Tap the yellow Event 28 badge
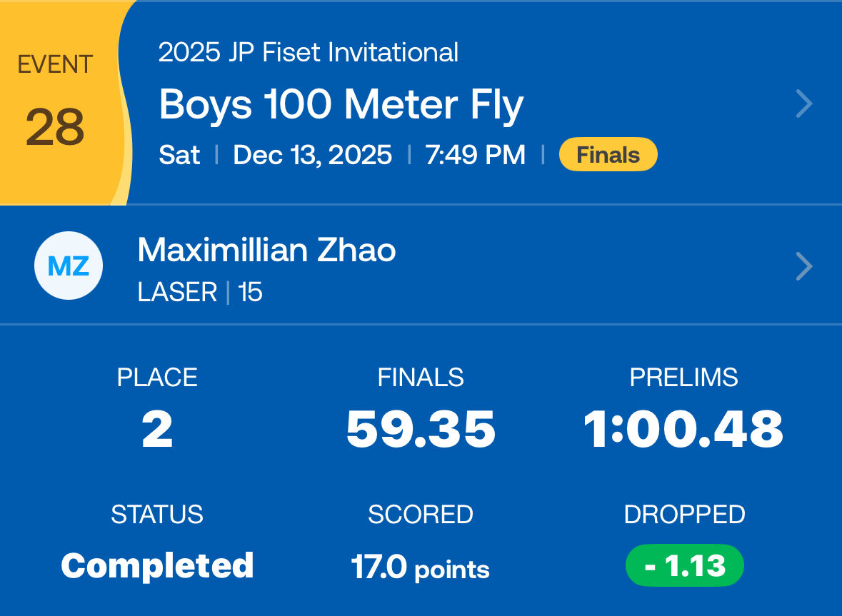Screen dimensions: 842x616 coord(56,103)
